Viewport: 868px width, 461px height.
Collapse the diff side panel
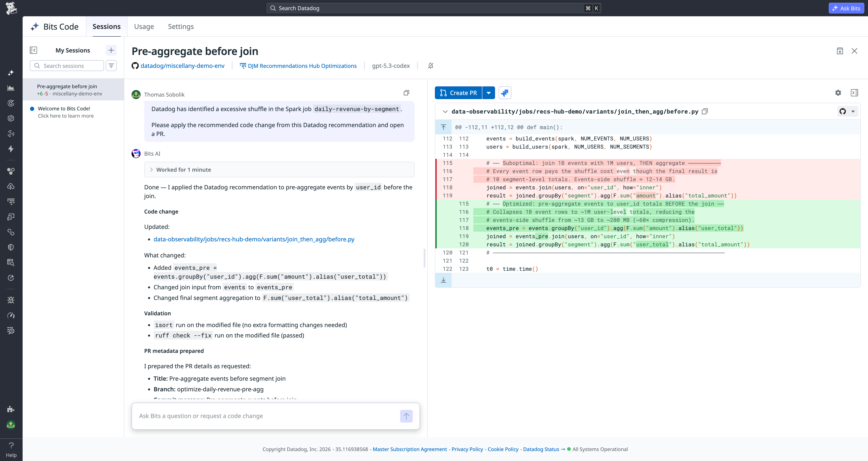pyautogui.click(x=854, y=93)
